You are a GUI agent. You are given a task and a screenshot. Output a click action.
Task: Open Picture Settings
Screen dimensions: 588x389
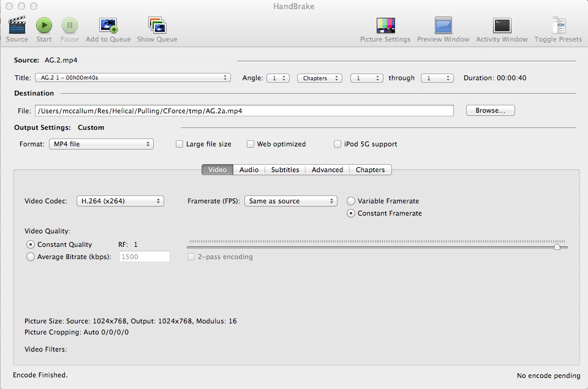click(386, 25)
